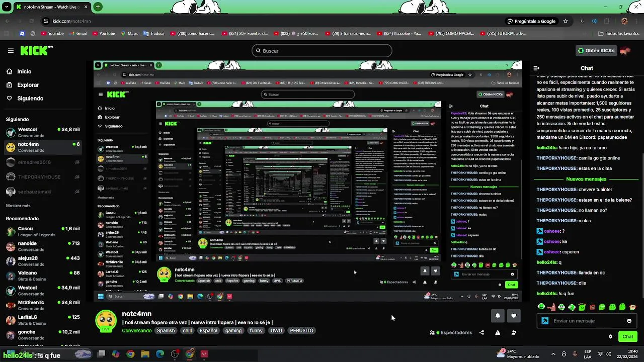Open Microsoft Edge from taskbar
This screenshot has width=644, height=362.
160,354
